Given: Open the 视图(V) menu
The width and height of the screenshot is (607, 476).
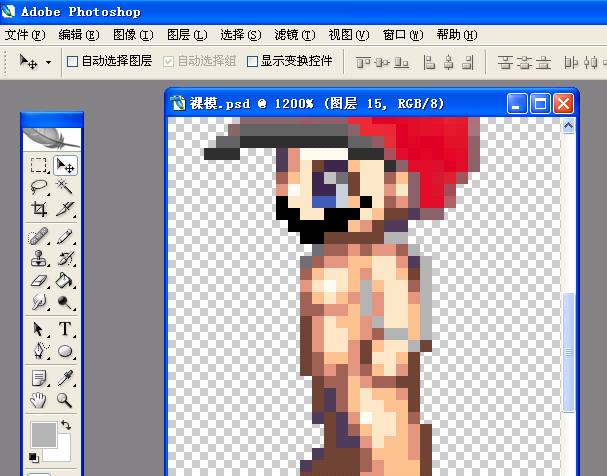Looking at the screenshot, I should [x=349, y=35].
